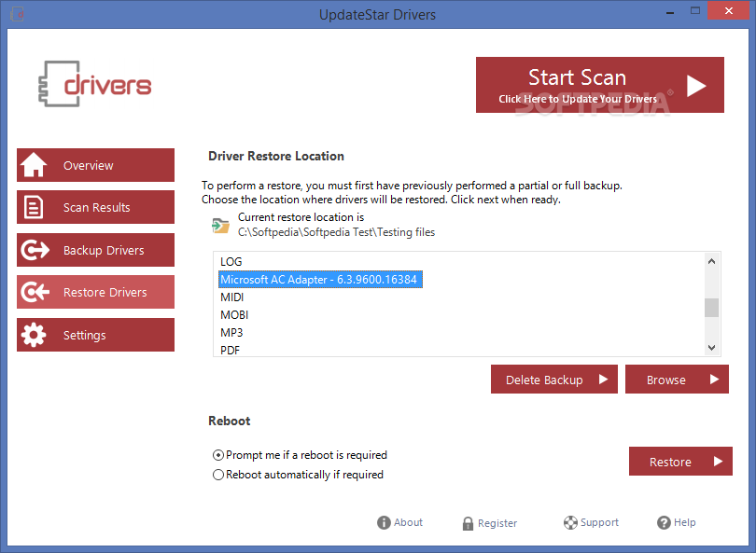This screenshot has width=756, height=553.
Task: Click the gear icon beside Settings
Action: pos(34,335)
